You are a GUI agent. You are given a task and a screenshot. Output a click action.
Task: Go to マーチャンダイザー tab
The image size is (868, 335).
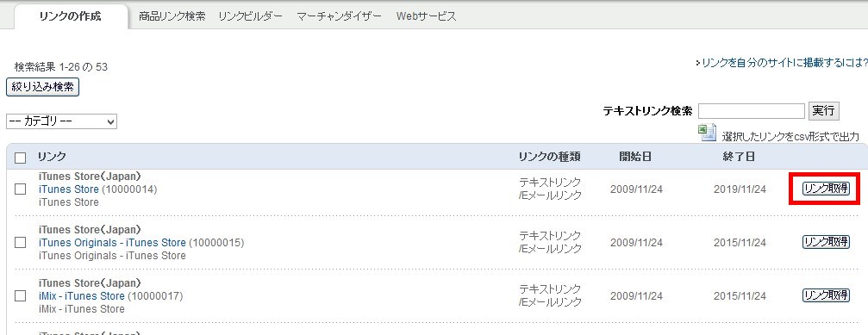[x=339, y=16]
